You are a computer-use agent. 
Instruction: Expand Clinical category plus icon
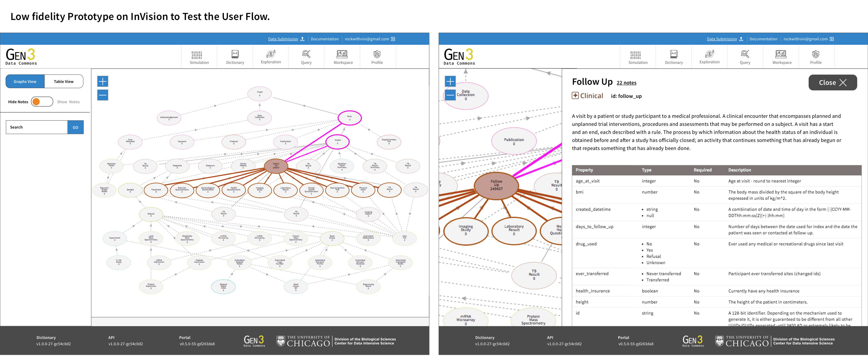[x=575, y=96]
